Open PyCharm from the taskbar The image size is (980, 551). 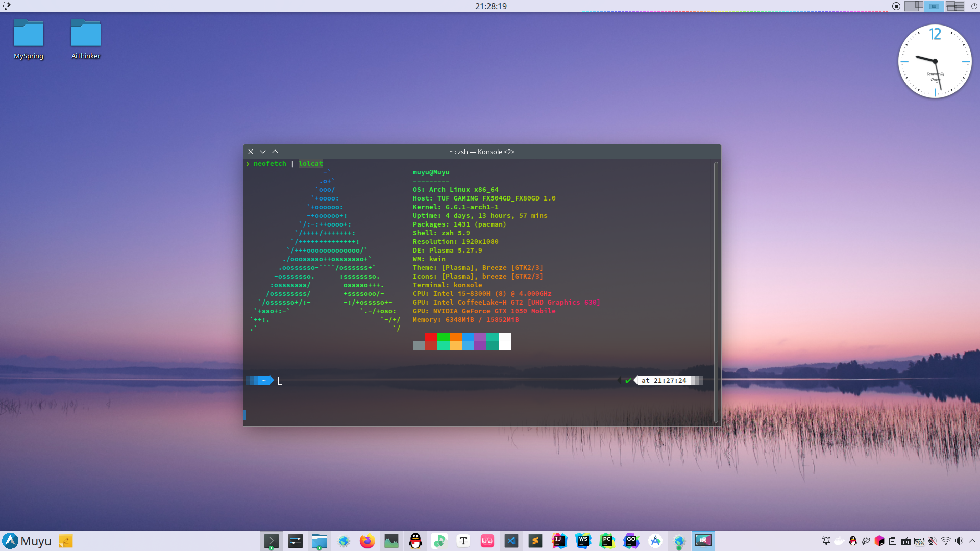pos(607,541)
